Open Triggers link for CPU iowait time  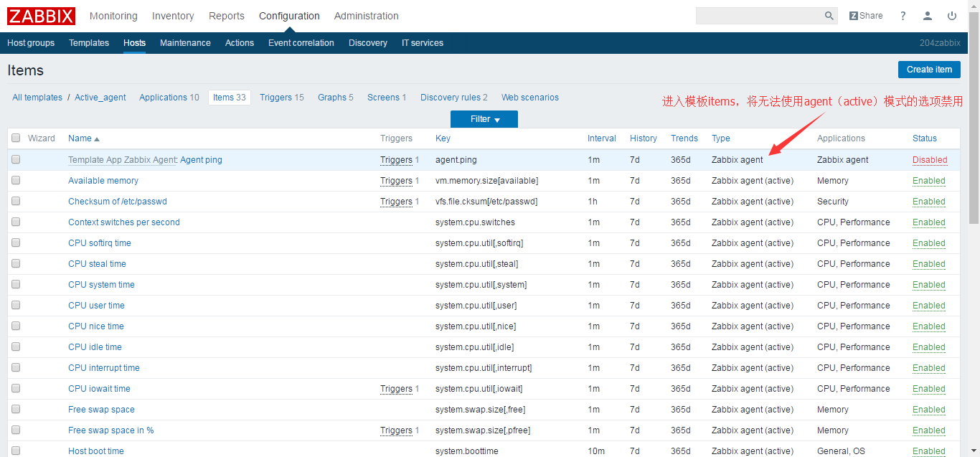396,389
